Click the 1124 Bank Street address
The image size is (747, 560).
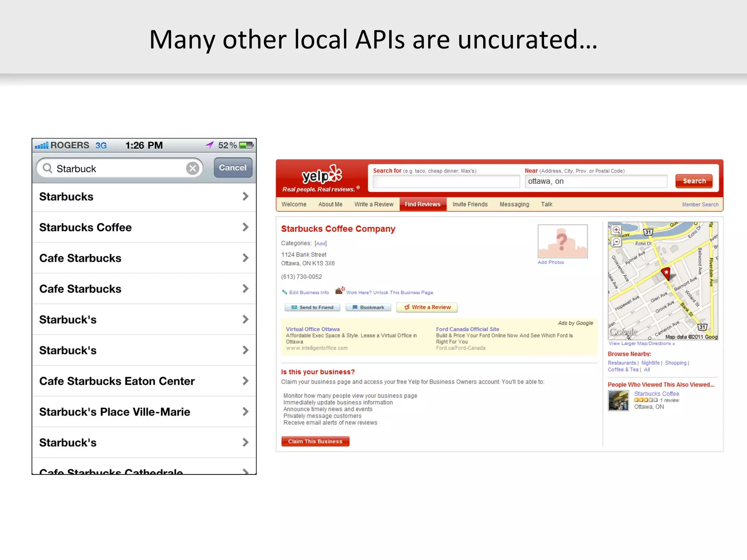click(x=303, y=254)
